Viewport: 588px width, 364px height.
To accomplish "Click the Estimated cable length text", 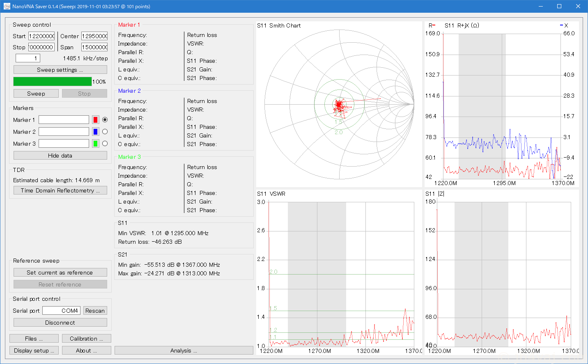I will coord(57,180).
